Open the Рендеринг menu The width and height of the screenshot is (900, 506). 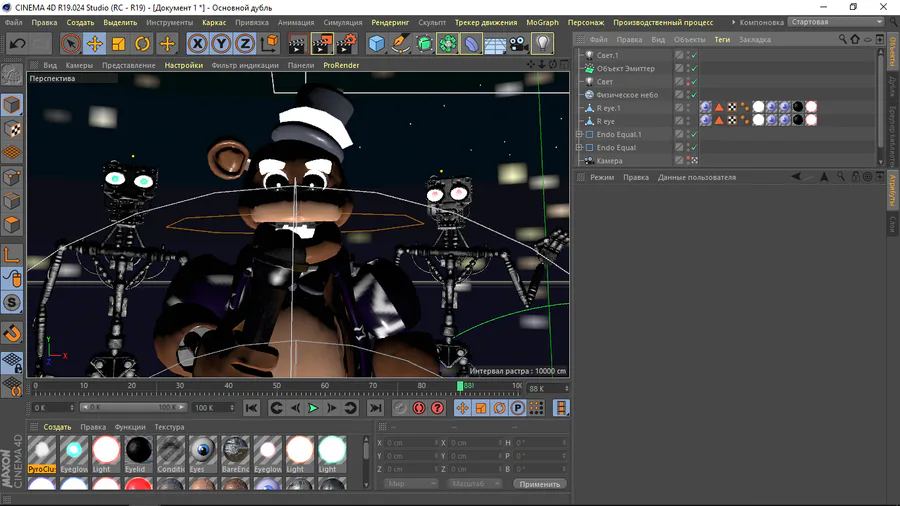point(390,22)
